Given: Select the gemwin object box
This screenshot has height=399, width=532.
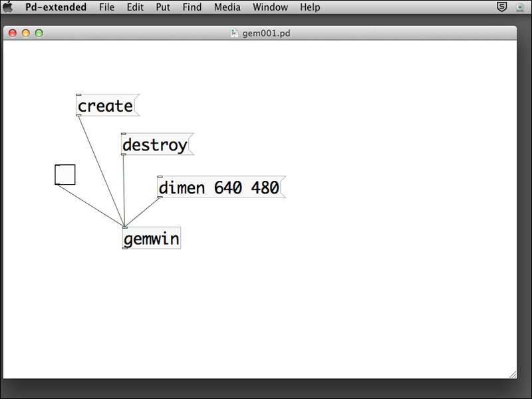Looking at the screenshot, I should point(152,238).
